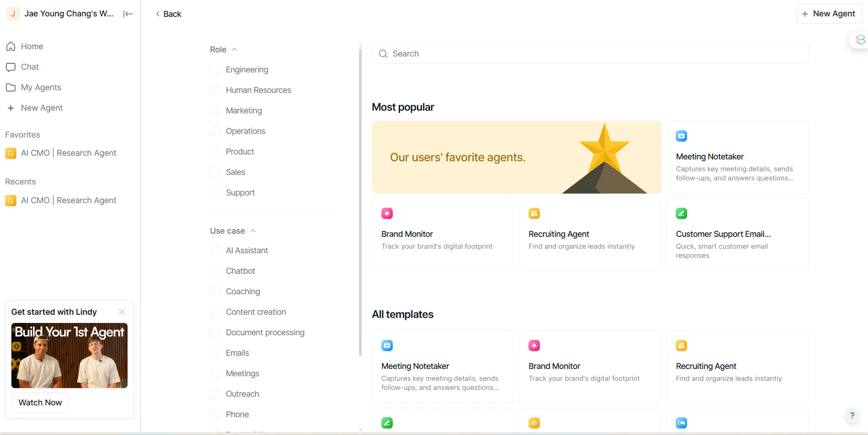Click the back chevron icon
The image size is (868, 435).
click(158, 14)
